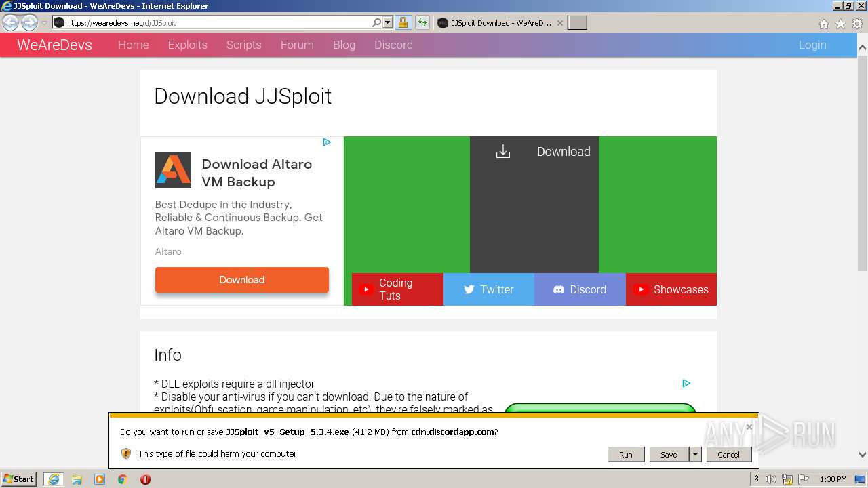Image resolution: width=868 pixels, height=488 pixels.
Task: Click the WeAreDevs logo link
Action: [54, 45]
